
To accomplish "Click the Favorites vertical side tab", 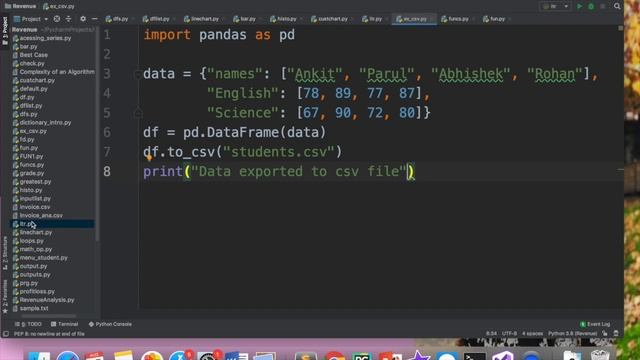I will (x=5, y=296).
